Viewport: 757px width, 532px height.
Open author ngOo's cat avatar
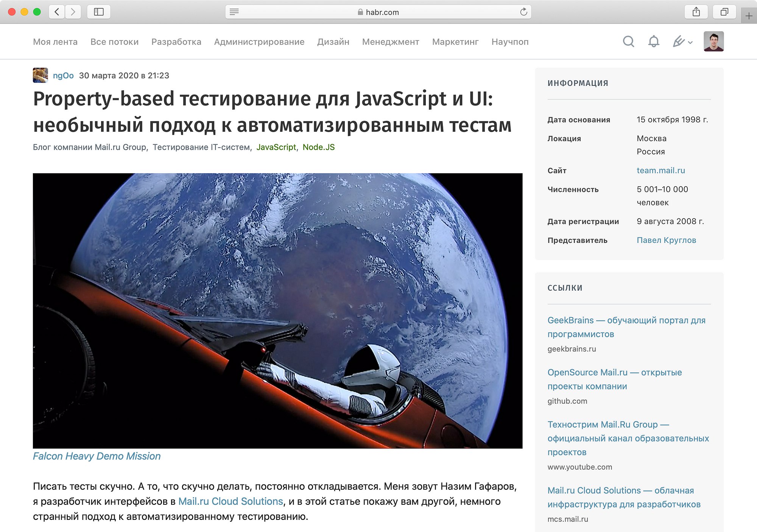coord(40,75)
